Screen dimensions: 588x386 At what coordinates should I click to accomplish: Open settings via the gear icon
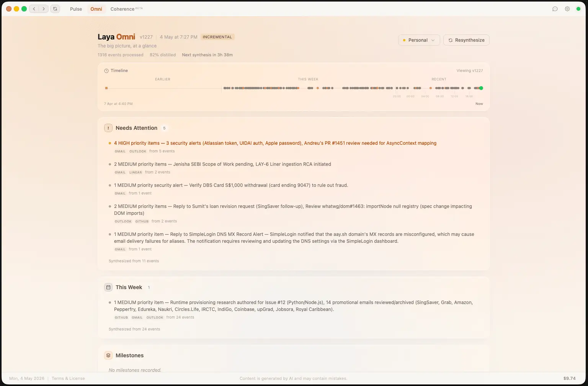pos(567,9)
